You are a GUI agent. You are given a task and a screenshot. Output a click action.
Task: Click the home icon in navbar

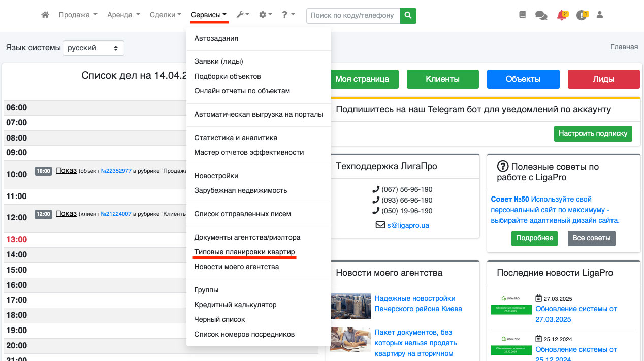pos(45,15)
